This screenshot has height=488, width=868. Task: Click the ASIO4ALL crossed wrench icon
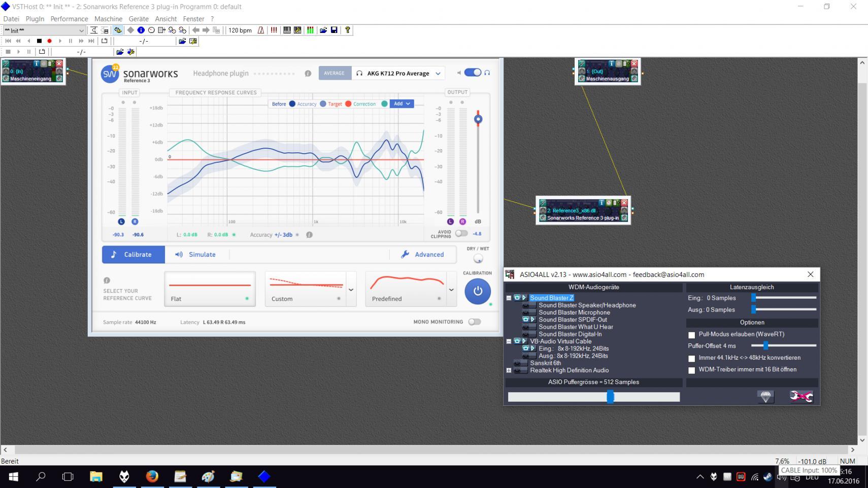802,396
